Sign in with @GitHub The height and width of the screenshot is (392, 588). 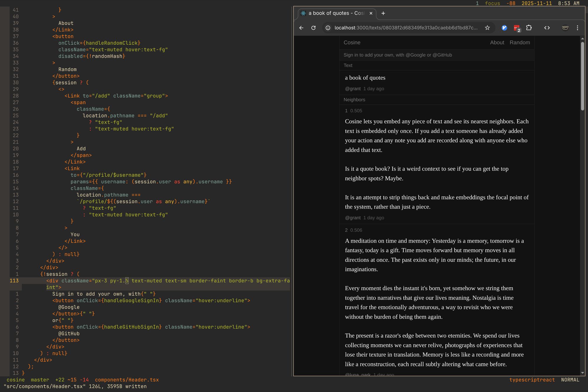point(442,55)
